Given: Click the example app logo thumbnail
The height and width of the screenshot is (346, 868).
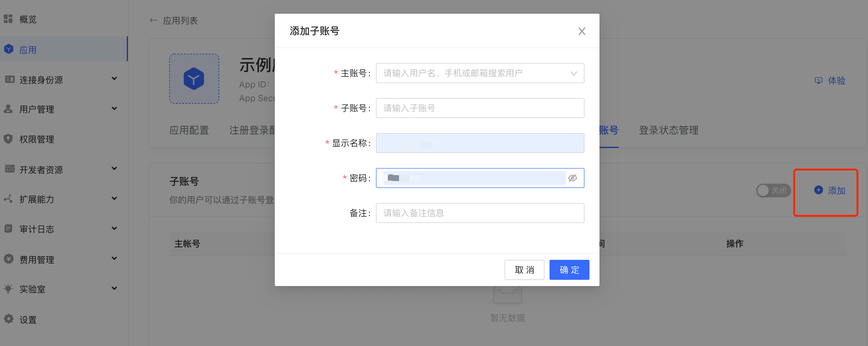Looking at the screenshot, I should tap(194, 79).
